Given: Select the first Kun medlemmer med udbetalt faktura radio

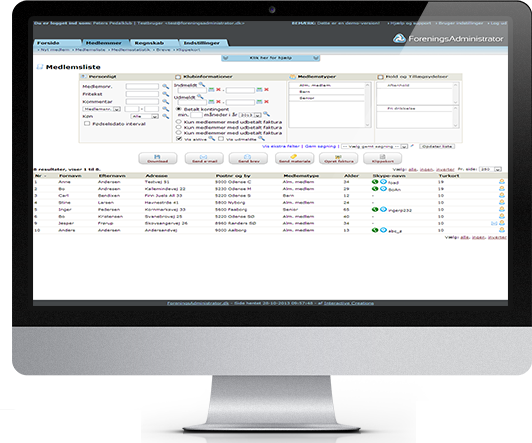Looking at the screenshot, I should [179, 122].
